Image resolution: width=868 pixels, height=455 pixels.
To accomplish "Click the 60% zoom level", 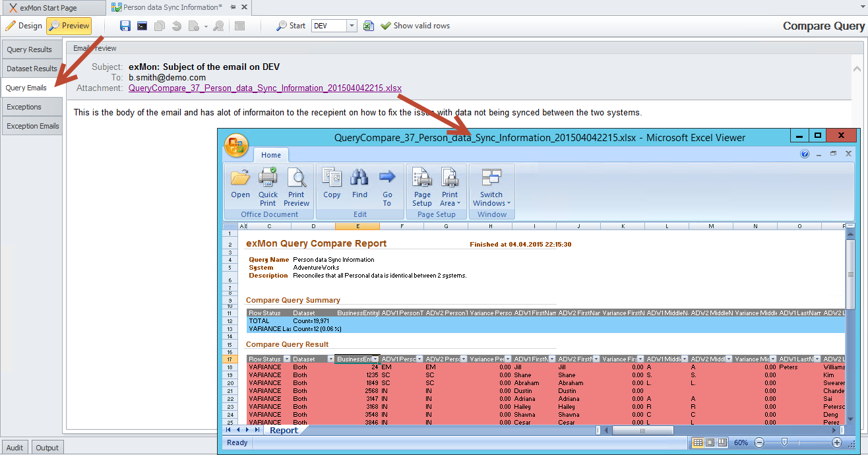I will click(741, 442).
